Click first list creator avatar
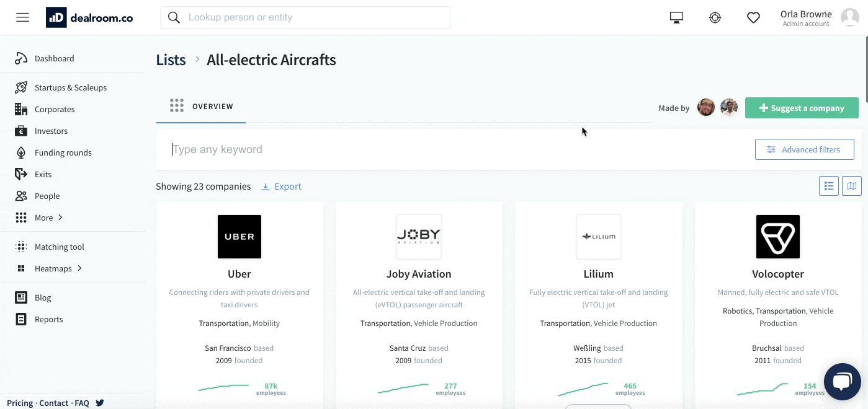Viewport: 868px width, 409px height. pyautogui.click(x=706, y=107)
